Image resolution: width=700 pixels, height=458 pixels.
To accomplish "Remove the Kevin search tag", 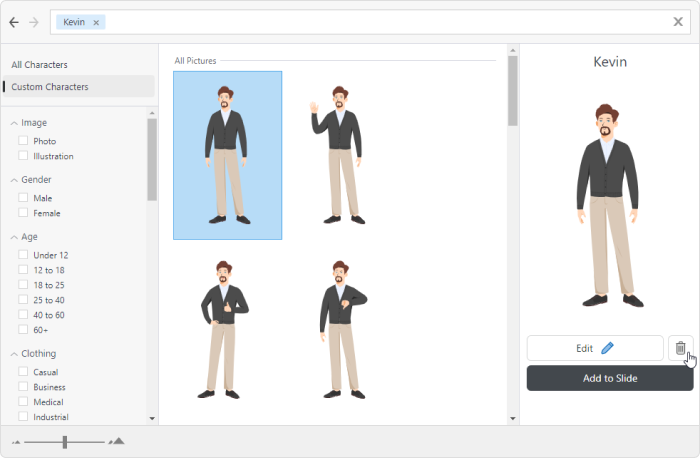I will (x=96, y=22).
